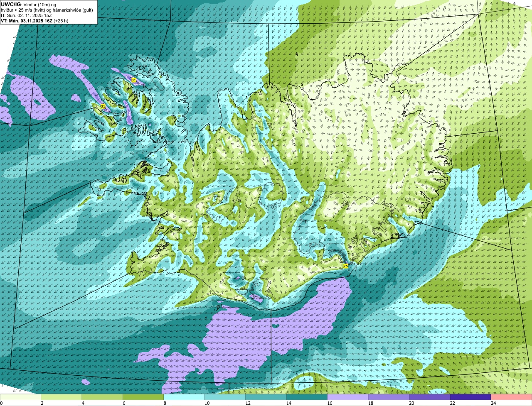This screenshot has height=406, width=532.
Task: Click the yellow 25 gust marker on southeast coast
Action: point(346,266)
